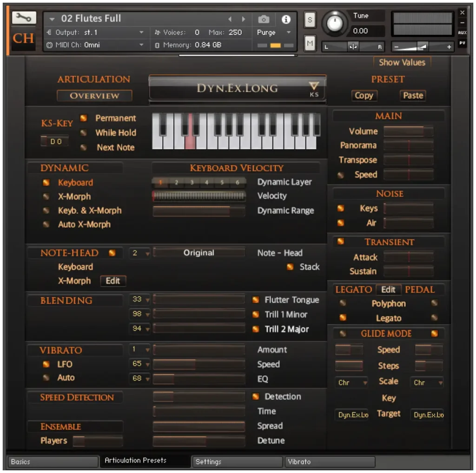This screenshot has width=476, height=473.
Task: Click the AUX button in header
Action: click(462, 33)
